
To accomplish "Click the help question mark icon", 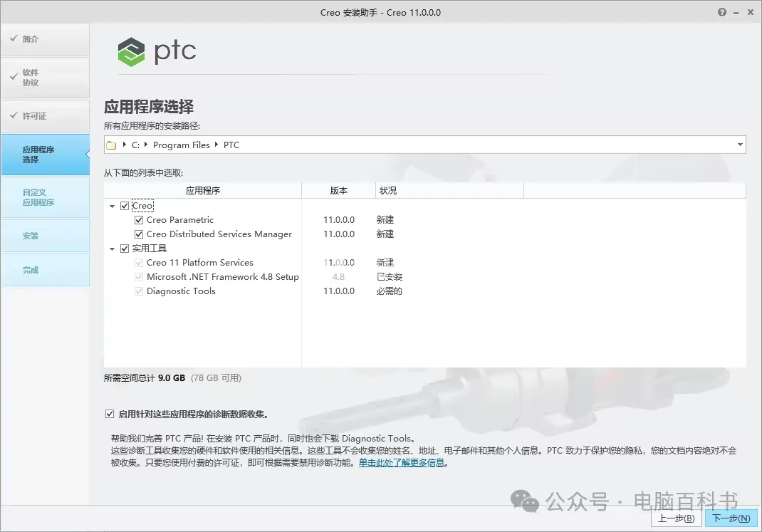I will click(x=722, y=12).
